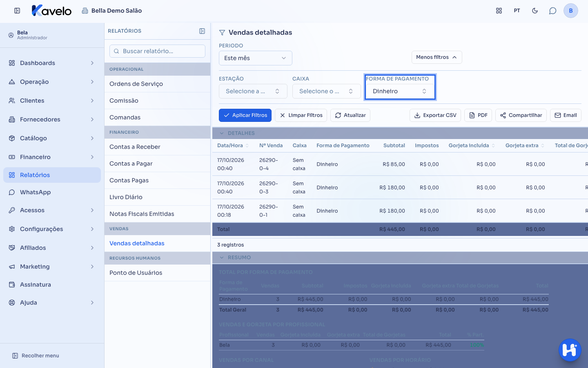This screenshot has height=368, width=588.
Task: Open the Estação select dropdown
Action: pyautogui.click(x=253, y=91)
